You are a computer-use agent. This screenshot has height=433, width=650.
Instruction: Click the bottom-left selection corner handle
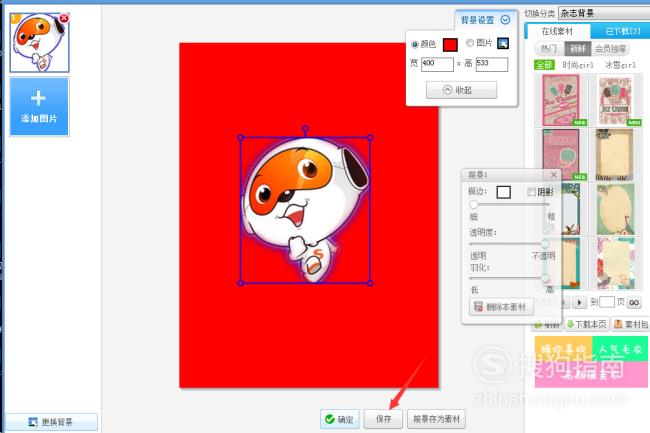pyautogui.click(x=241, y=283)
